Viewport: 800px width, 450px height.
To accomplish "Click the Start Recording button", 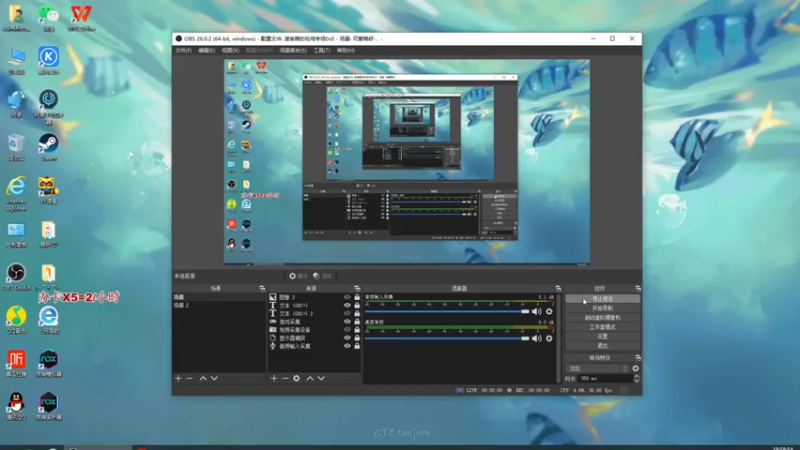I will tap(603, 308).
